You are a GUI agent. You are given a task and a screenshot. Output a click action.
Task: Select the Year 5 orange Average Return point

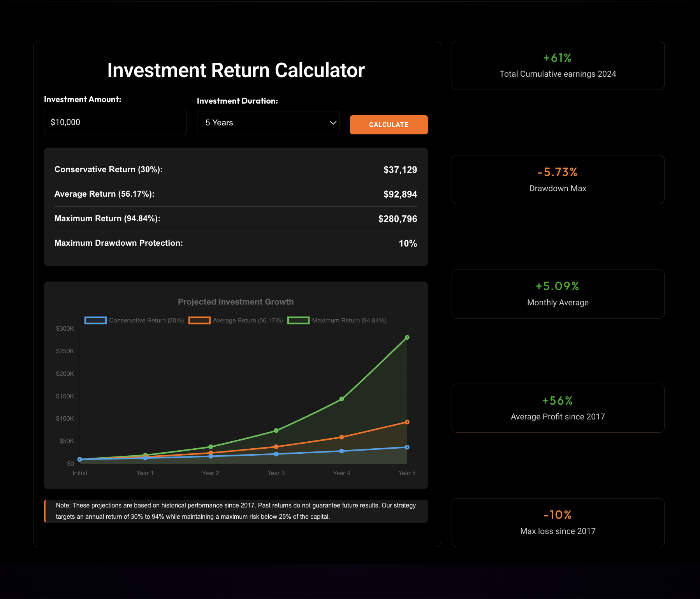407,422
